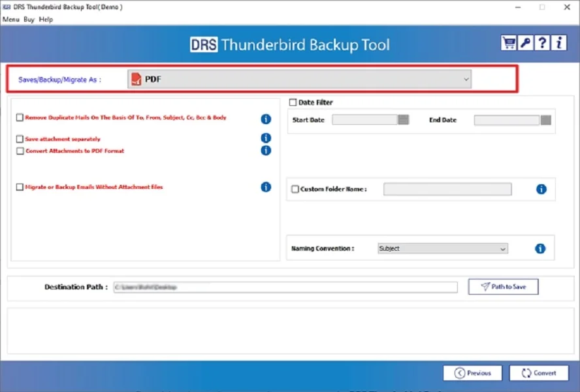Image resolution: width=580 pixels, height=392 pixels.
Task: Open the Menu item in the menu bar
Action: pos(10,20)
